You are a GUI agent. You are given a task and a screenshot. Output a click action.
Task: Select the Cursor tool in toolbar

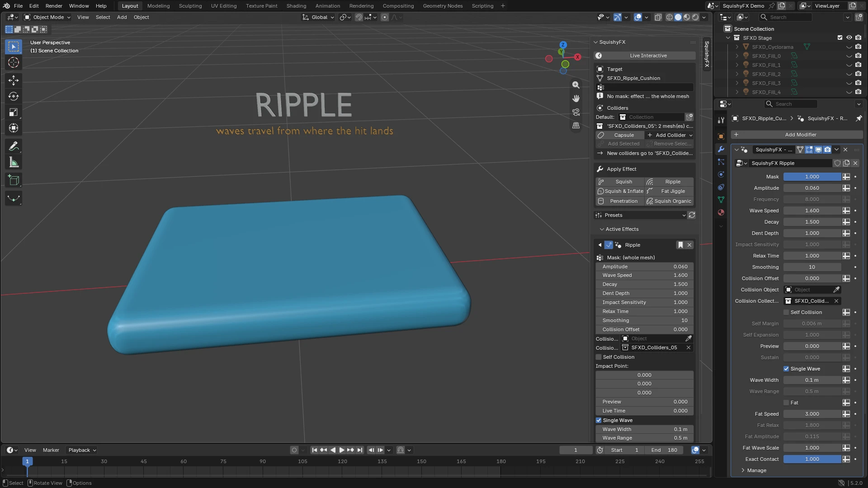pos(14,62)
